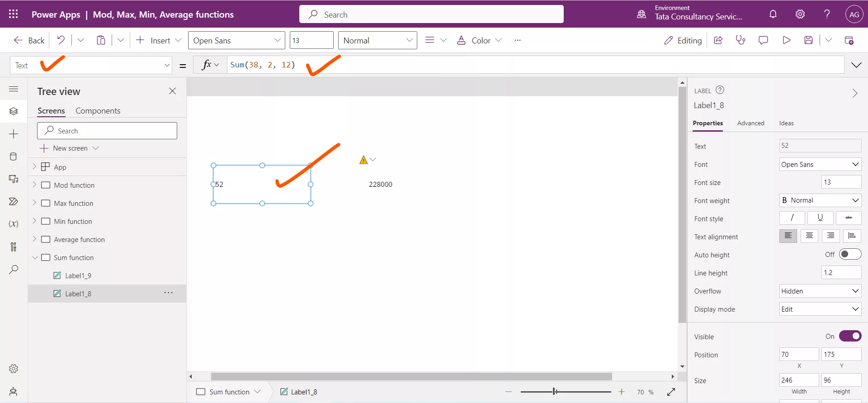Open Power Automate icon in left rail
The image size is (868, 403).
coord(14,201)
